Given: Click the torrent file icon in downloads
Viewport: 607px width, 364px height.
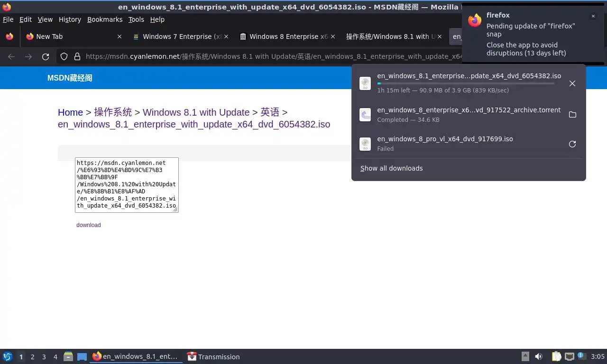Looking at the screenshot, I should (365, 115).
